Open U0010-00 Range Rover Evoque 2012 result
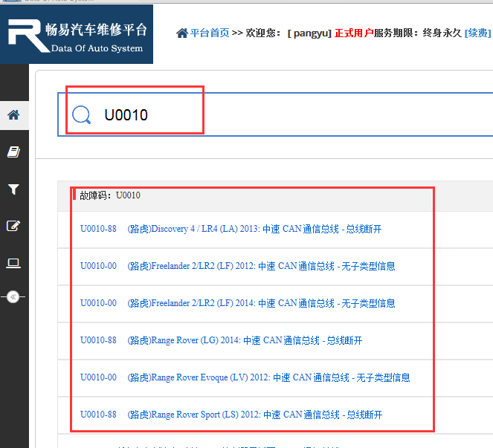Viewport: 493px width, 448px height. (x=245, y=377)
